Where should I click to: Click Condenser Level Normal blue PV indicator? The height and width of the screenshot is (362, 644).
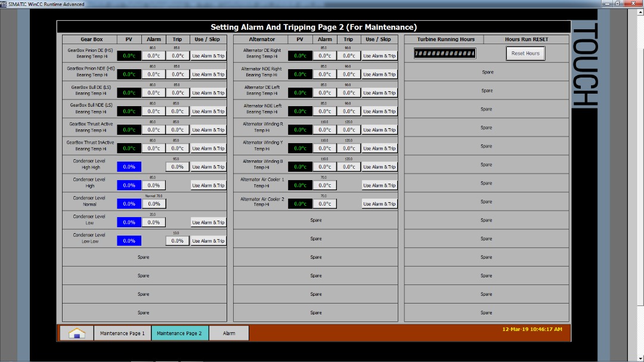pos(129,204)
